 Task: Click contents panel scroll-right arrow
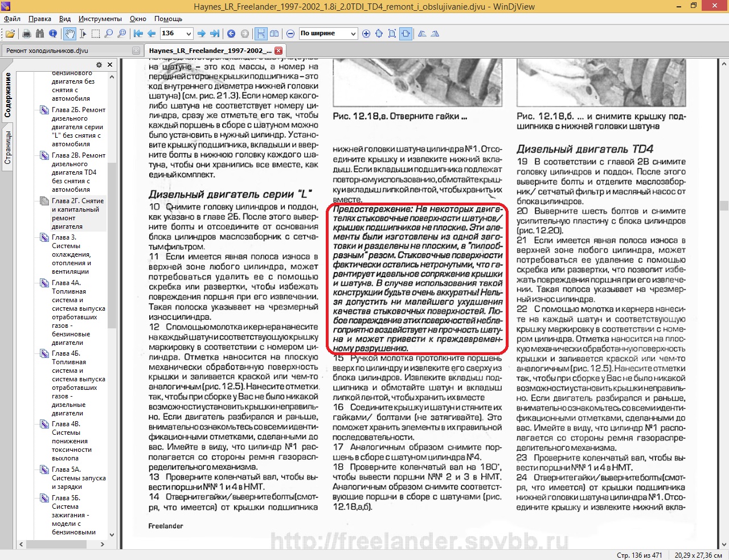(103, 544)
